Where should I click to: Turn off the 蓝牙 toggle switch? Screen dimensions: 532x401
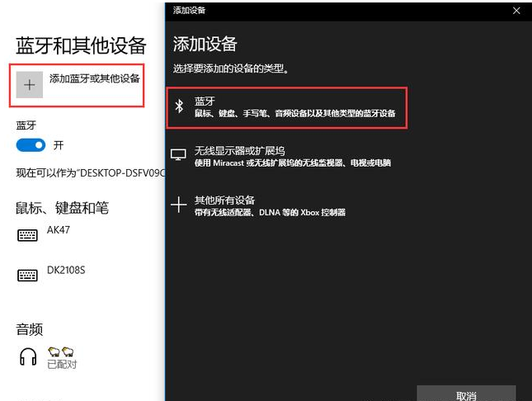[x=31, y=145]
